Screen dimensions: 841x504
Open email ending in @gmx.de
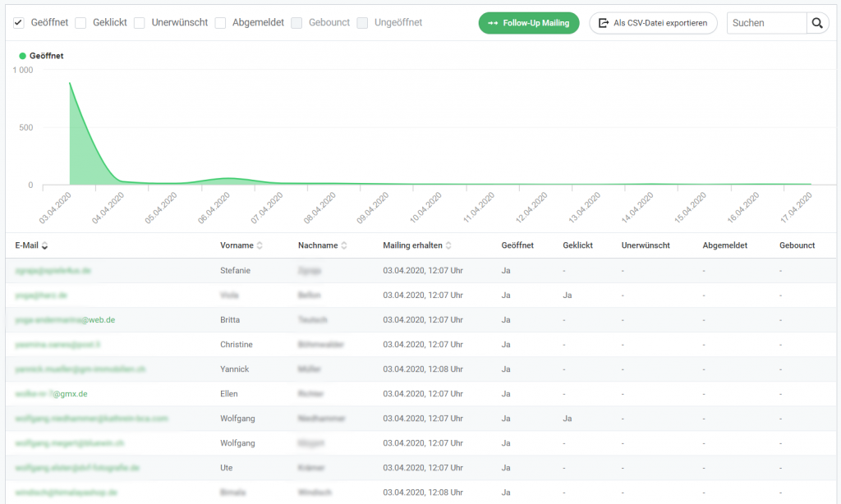pos(51,394)
